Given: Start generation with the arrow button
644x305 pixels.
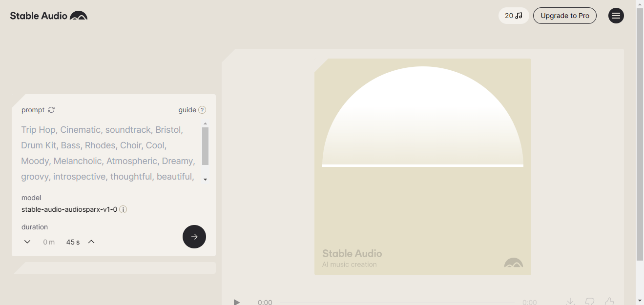Looking at the screenshot, I should pos(194,236).
